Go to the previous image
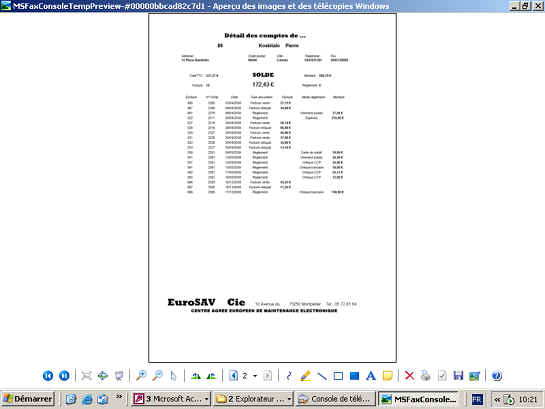Image resolution: width=545 pixels, height=409 pixels. 48,376
